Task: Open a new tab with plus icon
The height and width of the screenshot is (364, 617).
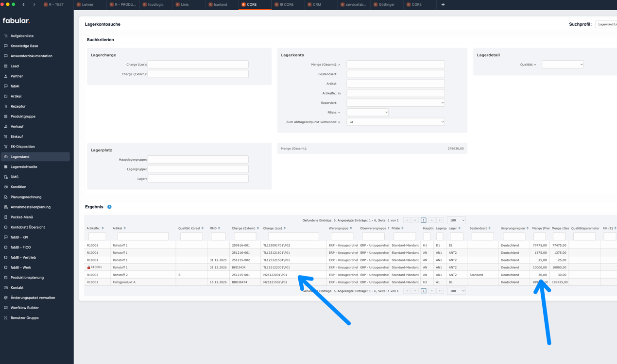Action: (443, 4)
